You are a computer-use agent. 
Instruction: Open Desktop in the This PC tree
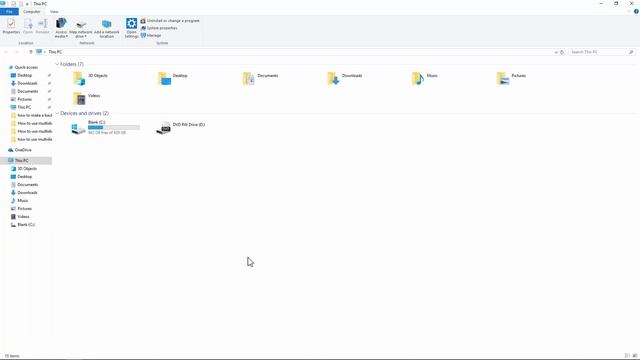click(x=24, y=176)
